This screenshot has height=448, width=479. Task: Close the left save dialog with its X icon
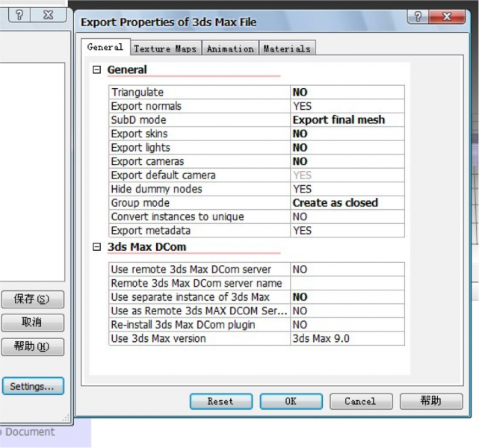pyautogui.click(x=49, y=15)
